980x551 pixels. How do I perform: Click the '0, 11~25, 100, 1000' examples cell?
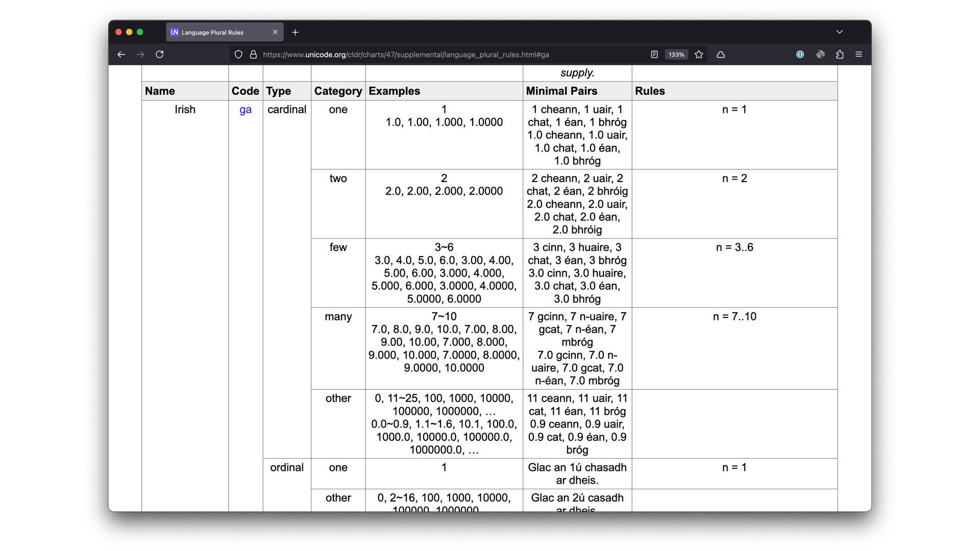[x=444, y=424]
